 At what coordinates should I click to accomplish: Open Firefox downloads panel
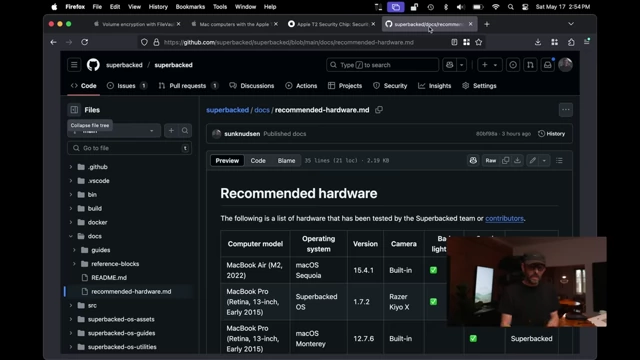click(538, 42)
